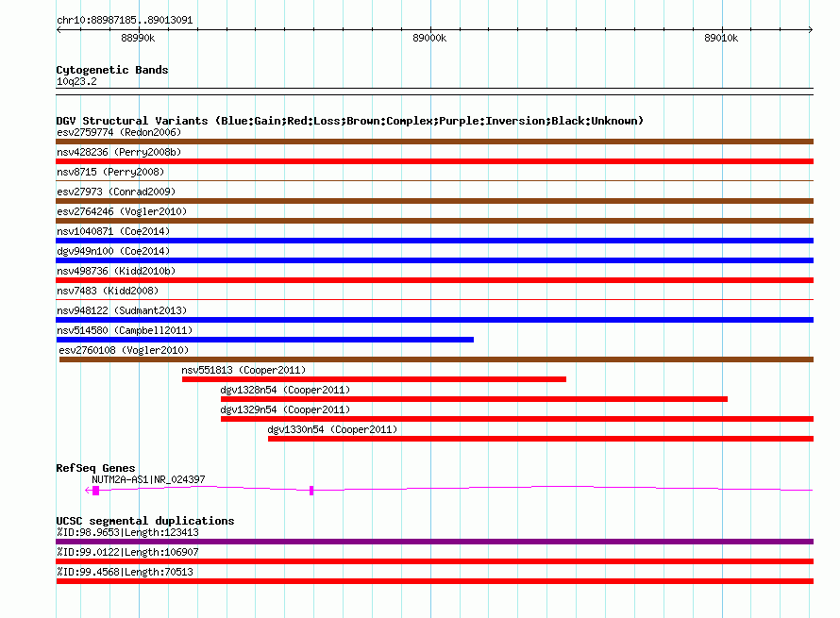Click the red duplication bar, length 106907

click(434, 561)
